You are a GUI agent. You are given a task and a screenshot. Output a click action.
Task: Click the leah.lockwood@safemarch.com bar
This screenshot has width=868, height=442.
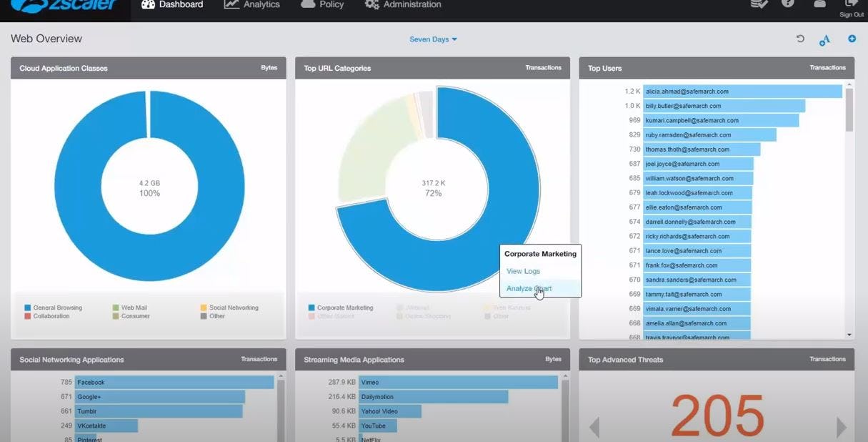[x=697, y=192]
